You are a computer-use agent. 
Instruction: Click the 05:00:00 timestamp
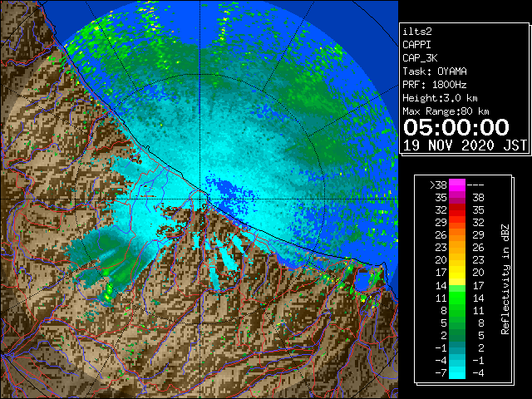456,127
